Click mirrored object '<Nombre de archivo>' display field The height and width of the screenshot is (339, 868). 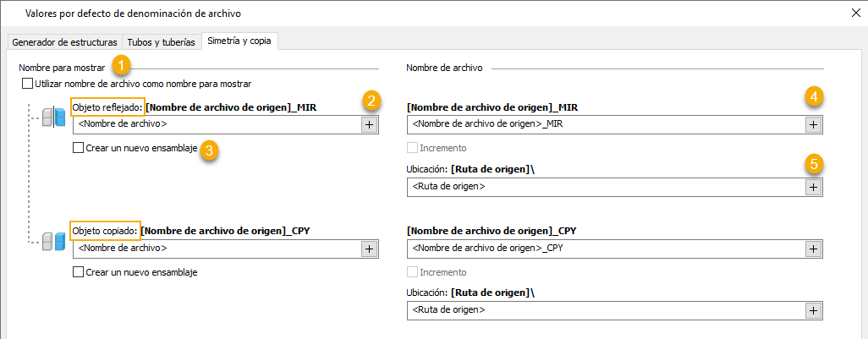[x=217, y=124]
